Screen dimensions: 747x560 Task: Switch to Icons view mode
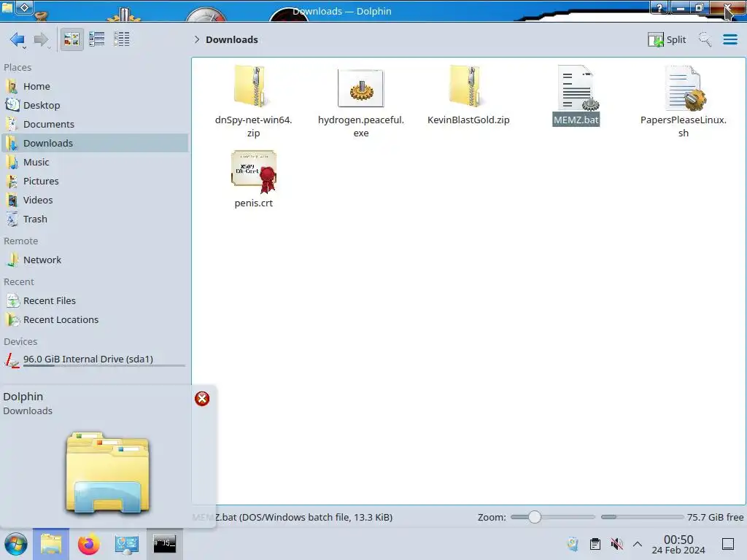(71, 39)
